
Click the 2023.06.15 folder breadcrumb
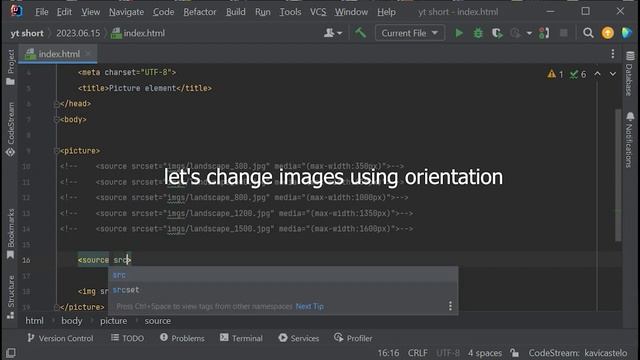pyautogui.click(x=78, y=33)
